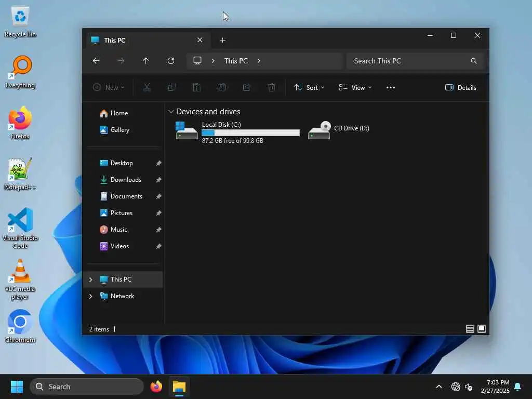Viewport: 532px width, 399px height.
Task: Select the VLC media player shortcut
Action: pos(20,280)
